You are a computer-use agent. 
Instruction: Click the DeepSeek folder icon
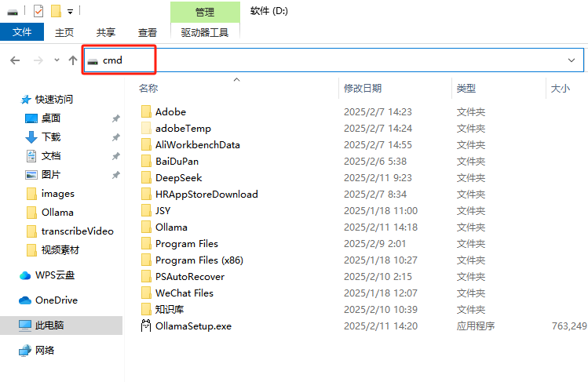coord(146,177)
